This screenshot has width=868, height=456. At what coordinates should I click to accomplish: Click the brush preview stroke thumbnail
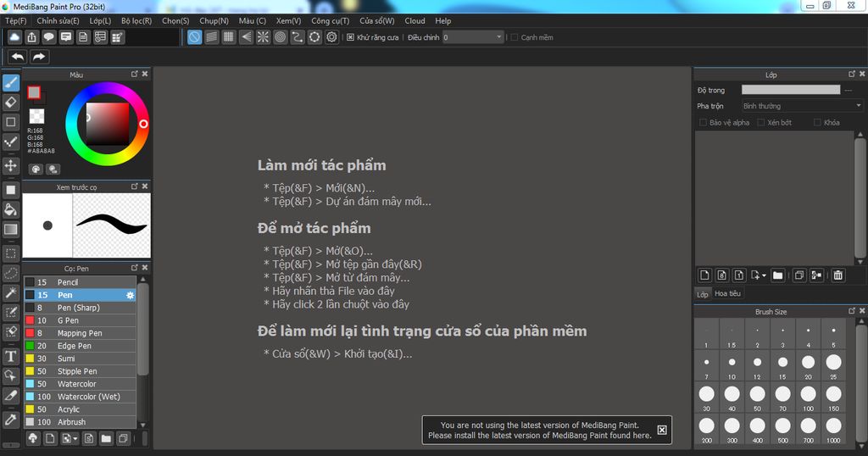click(111, 225)
